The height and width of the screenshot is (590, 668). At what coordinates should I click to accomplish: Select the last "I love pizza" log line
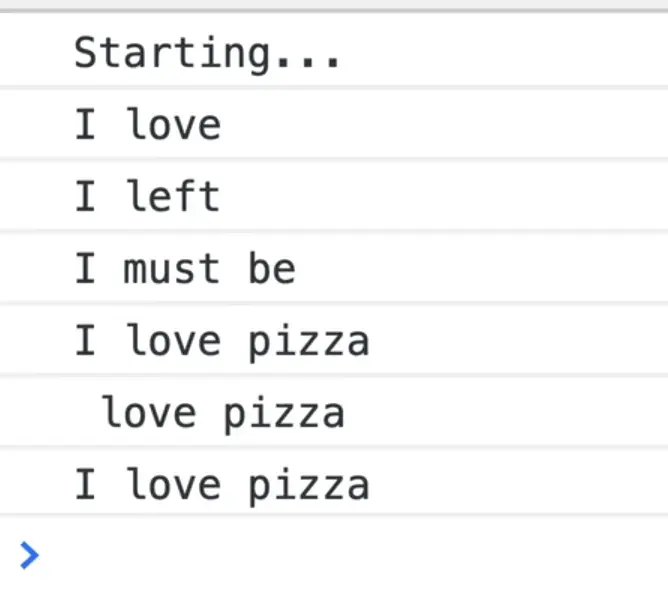point(221,486)
